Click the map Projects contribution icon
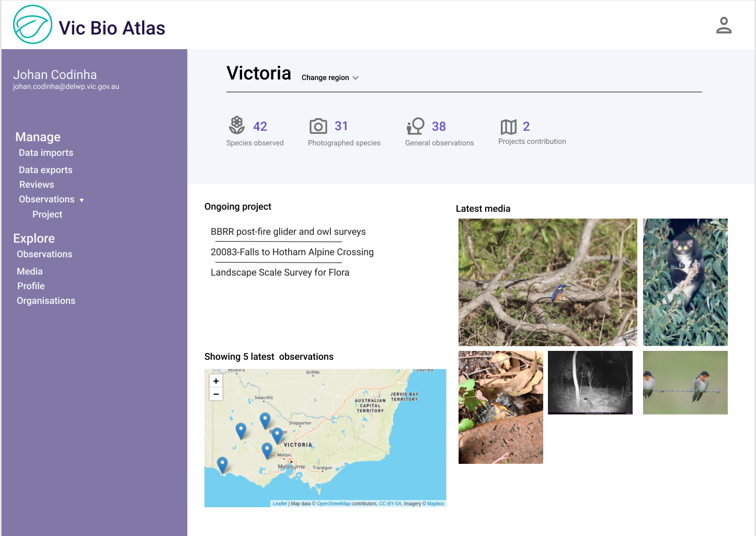 coord(508,127)
